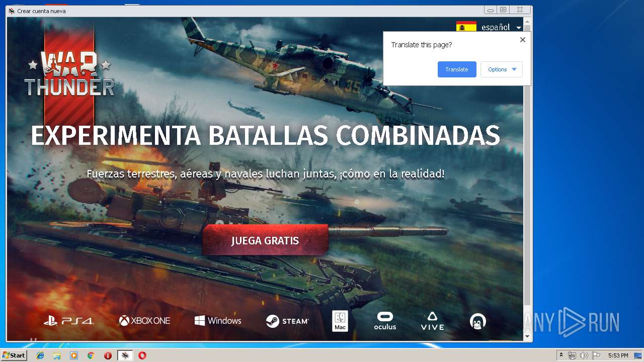Image resolution: width=644 pixels, height=362 pixels.
Task: Click the Fuerzas terrestres subtitle text
Action: click(x=265, y=174)
